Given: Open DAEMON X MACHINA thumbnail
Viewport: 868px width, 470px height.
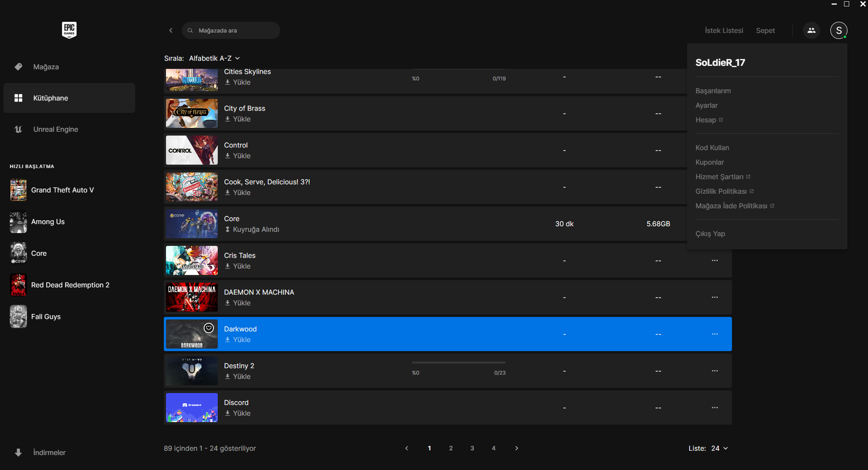Looking at the screenshot, I should (x=192, y=297).
